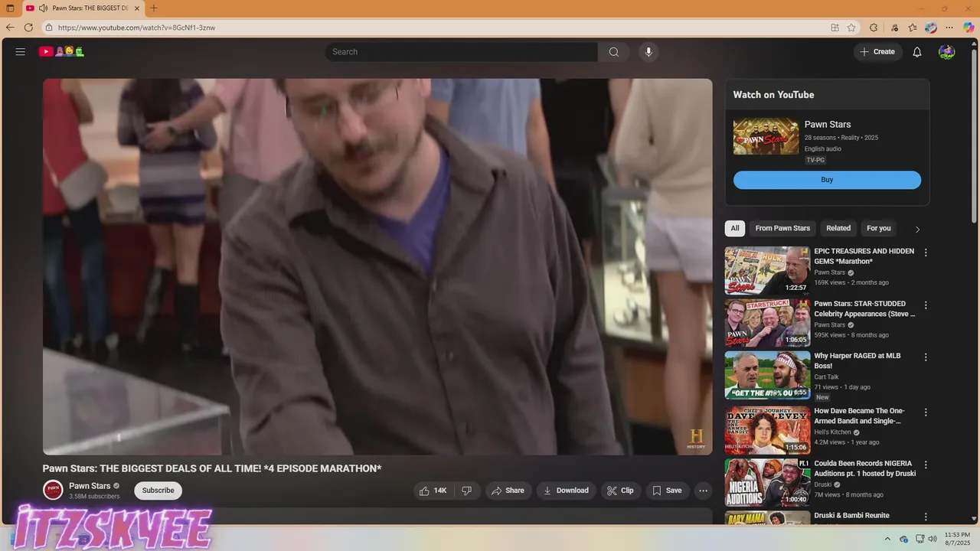Refresh the browser page

click(x=28, y=28)
